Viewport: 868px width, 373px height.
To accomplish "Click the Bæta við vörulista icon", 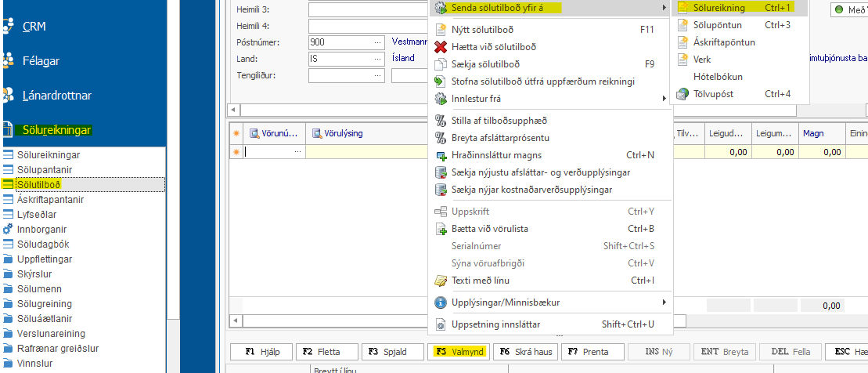I will point(439,229).
